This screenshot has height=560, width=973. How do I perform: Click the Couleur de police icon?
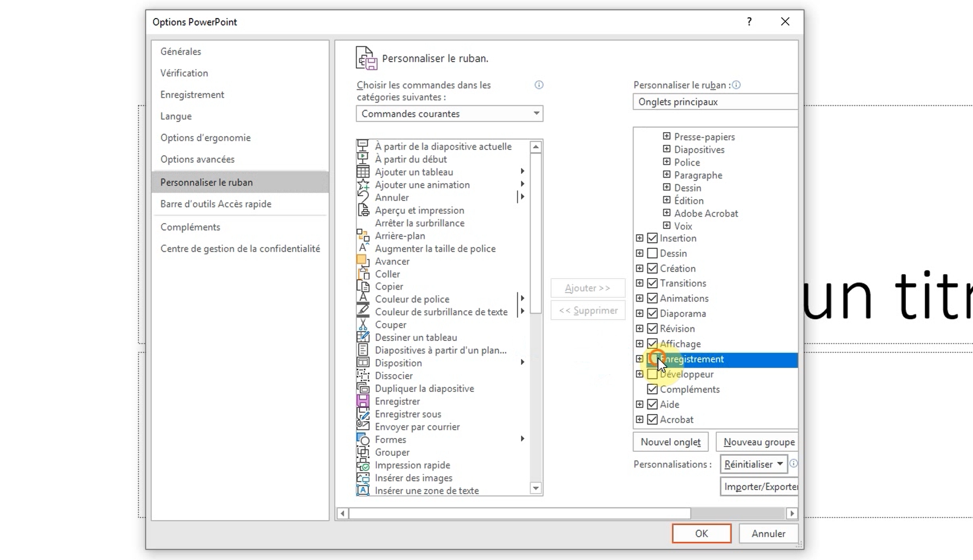click(x=363, y=299)
